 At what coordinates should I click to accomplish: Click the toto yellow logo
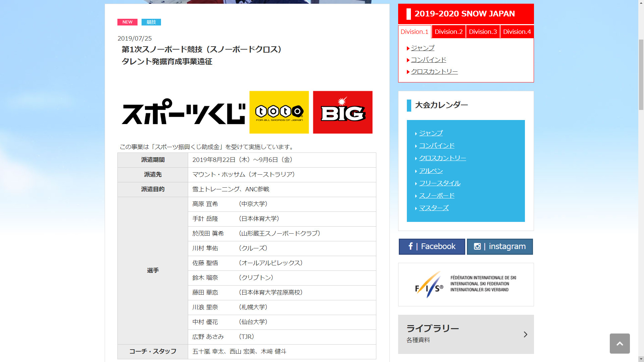[x=279, y=112]
